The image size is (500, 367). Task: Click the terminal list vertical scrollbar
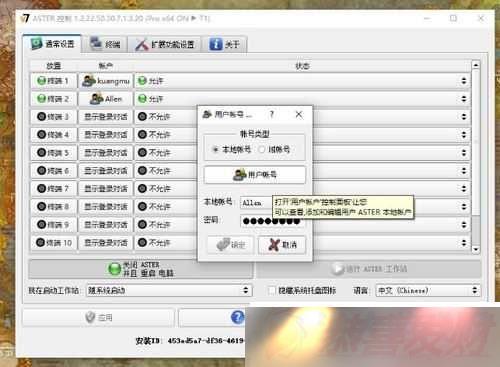[x=476, y=157]
